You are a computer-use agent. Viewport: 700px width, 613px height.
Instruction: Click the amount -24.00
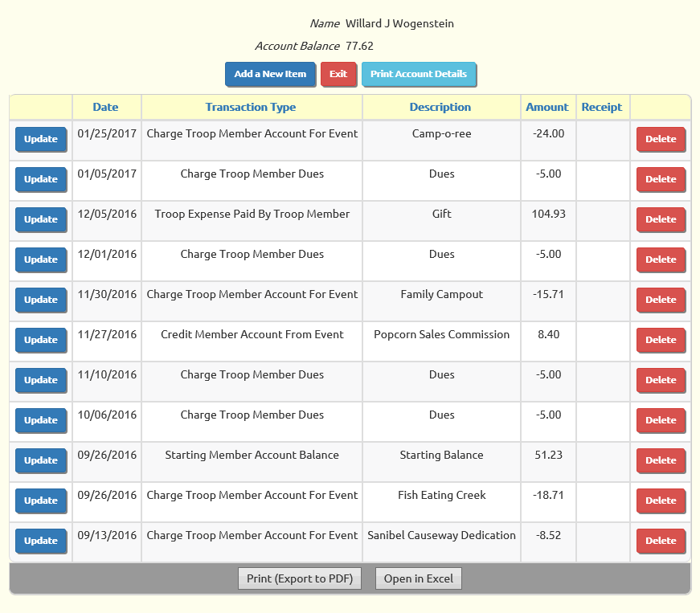coord(548,134)
